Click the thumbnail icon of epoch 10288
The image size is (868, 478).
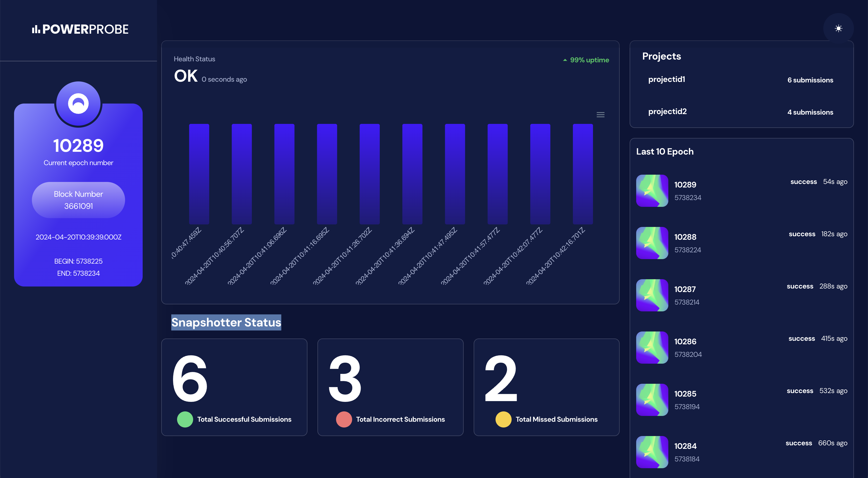[x=652, y=243]
